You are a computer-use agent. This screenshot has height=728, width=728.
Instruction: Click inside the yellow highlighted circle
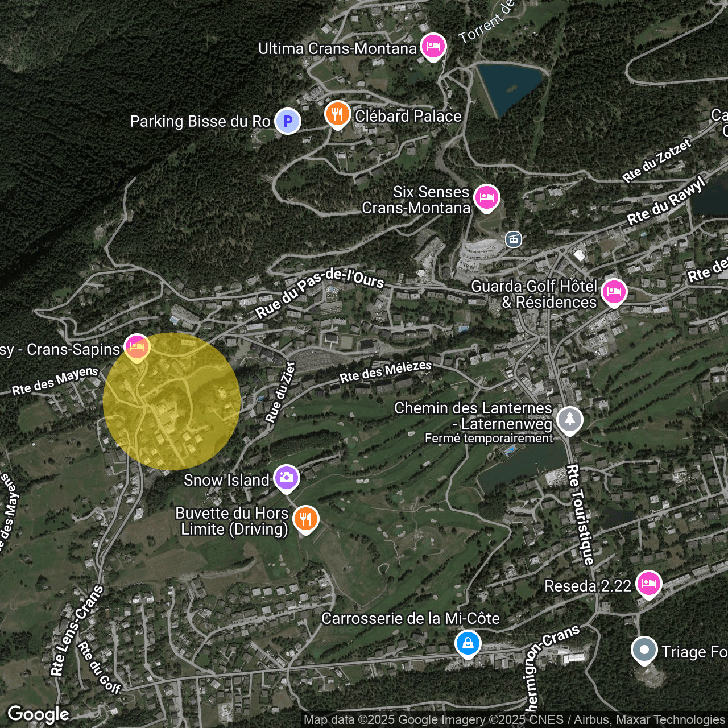(172, 402)
